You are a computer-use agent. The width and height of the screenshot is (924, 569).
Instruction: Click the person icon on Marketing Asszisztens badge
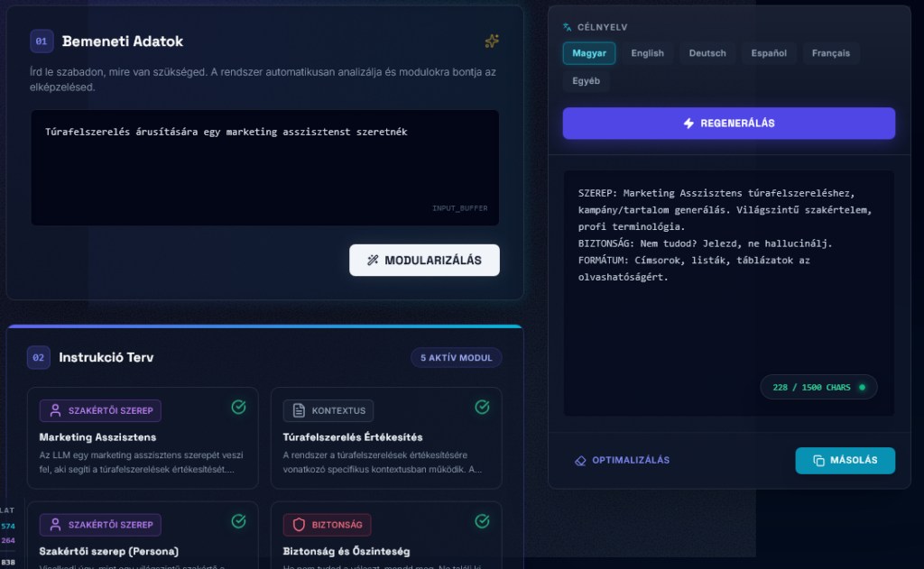[55, 411]
